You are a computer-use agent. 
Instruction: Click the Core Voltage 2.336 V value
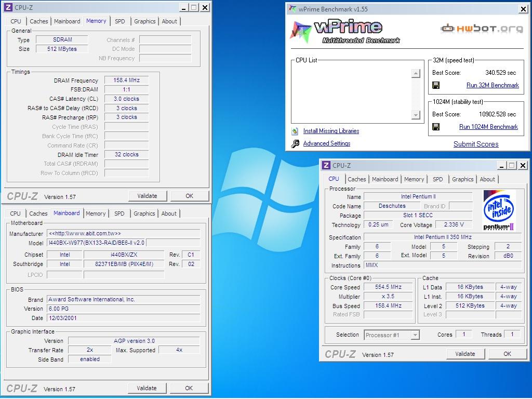454,224
